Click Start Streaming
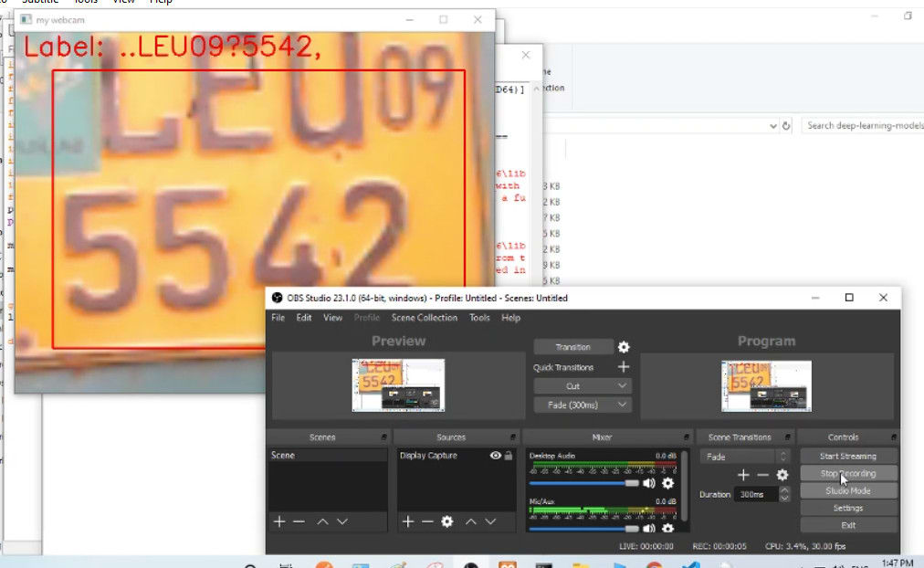 [848, 456]
